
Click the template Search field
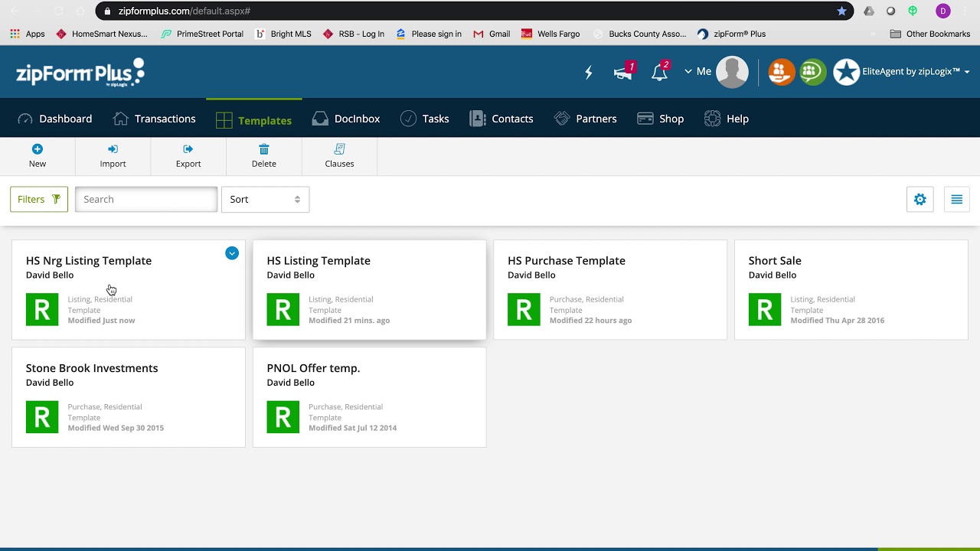pos(146,199)
